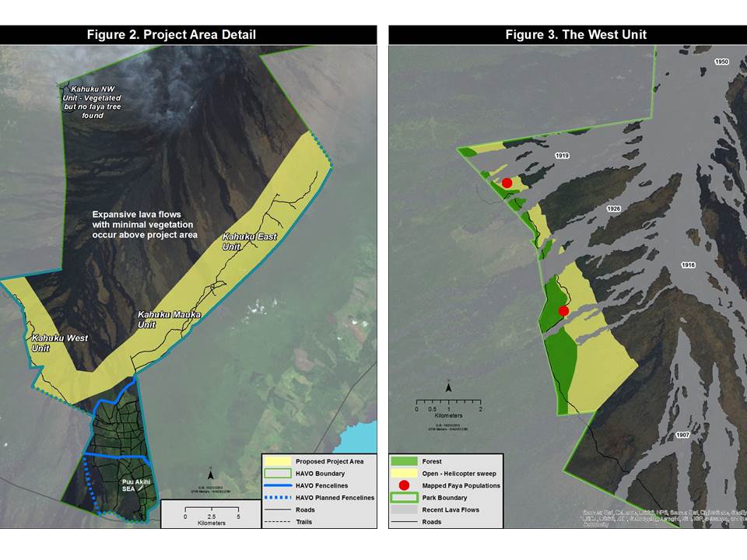747x560 pixels.
Task: Click the HAVO Fencelines blue line legend symbol
Action: coord(278,485)
